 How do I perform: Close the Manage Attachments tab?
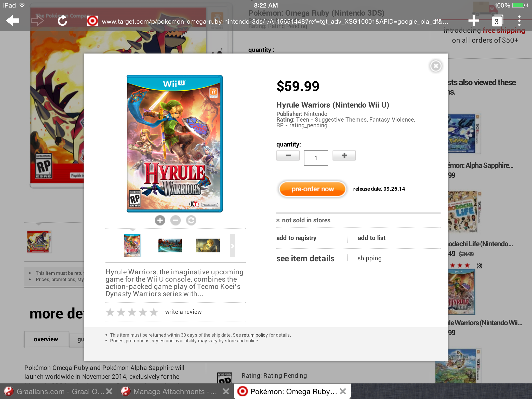[x=226, y=391]
